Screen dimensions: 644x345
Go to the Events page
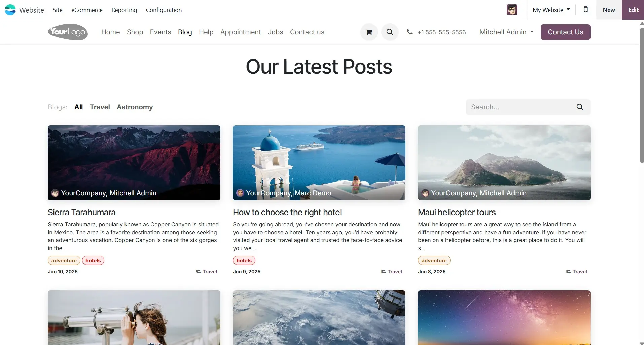point(160,32)
